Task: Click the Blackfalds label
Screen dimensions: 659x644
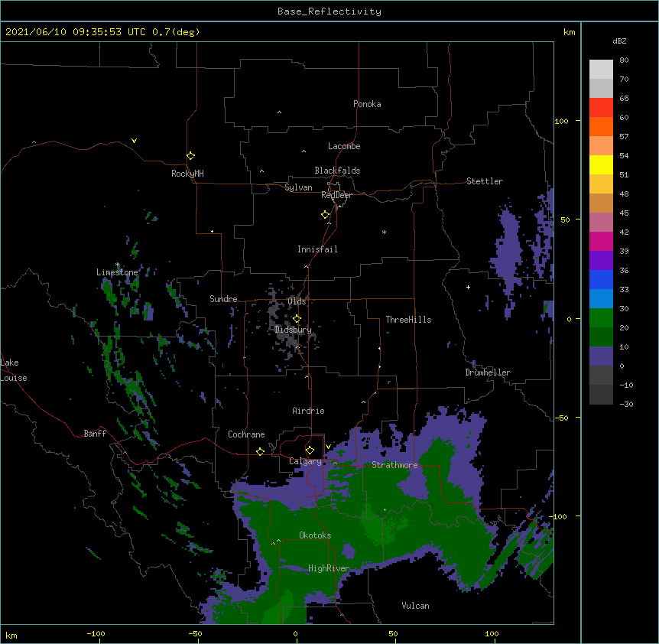Action: 337,171
